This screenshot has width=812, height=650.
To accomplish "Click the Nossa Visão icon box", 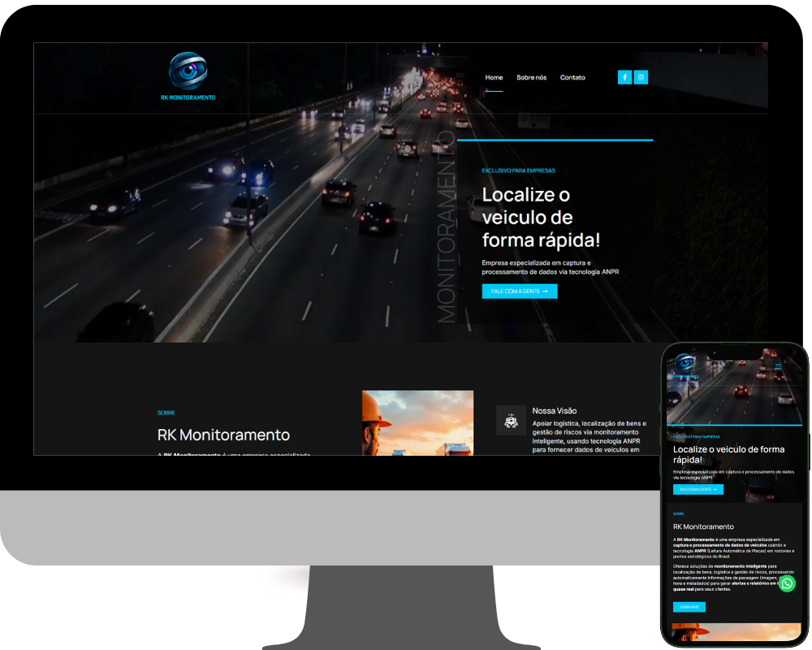I will [511, 420].
